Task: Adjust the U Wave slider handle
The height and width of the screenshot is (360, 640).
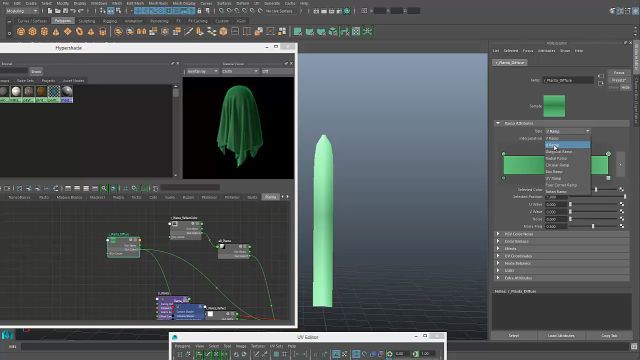Action: [x=570, y=204]
